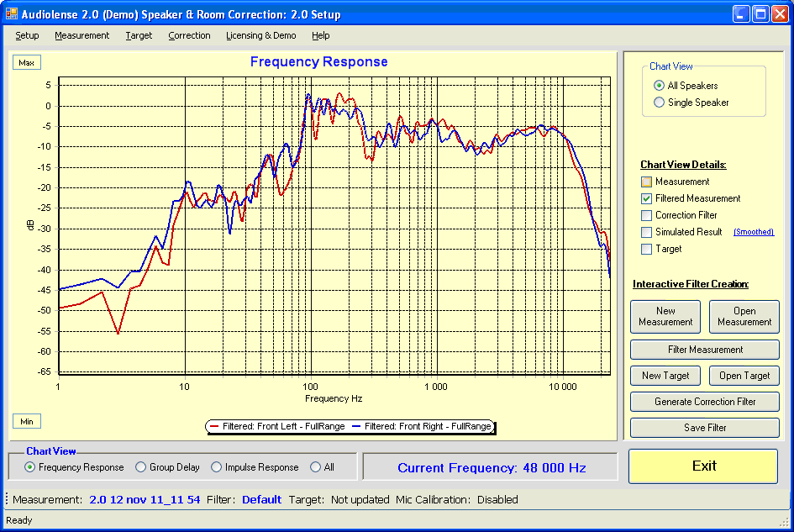Maximize the Audiolense window

pyautogui.click(x=760, y=13)
